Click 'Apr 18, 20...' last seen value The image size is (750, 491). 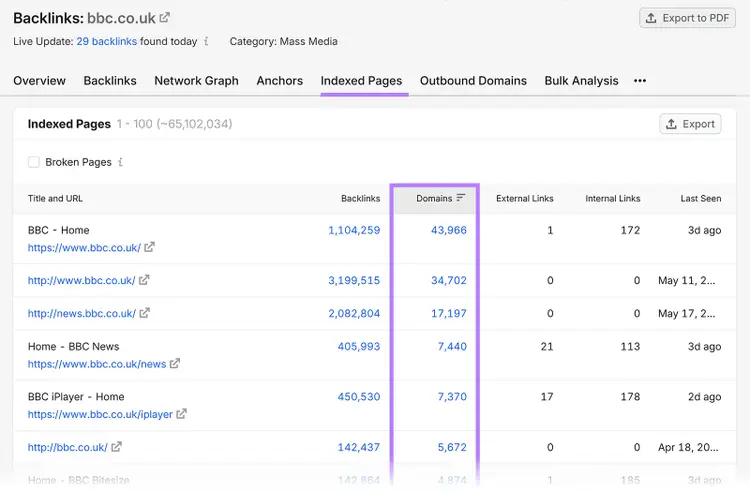(x=688, y=447)
